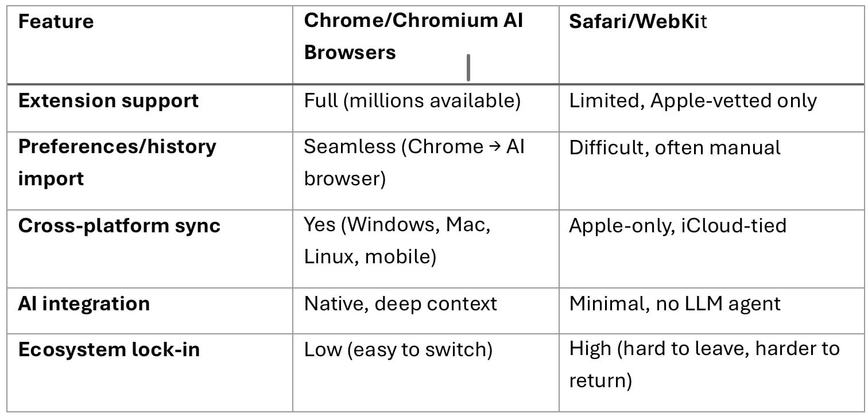Click the 'Feature' header cell
This screenshot has width=868, height=417.
56,22
